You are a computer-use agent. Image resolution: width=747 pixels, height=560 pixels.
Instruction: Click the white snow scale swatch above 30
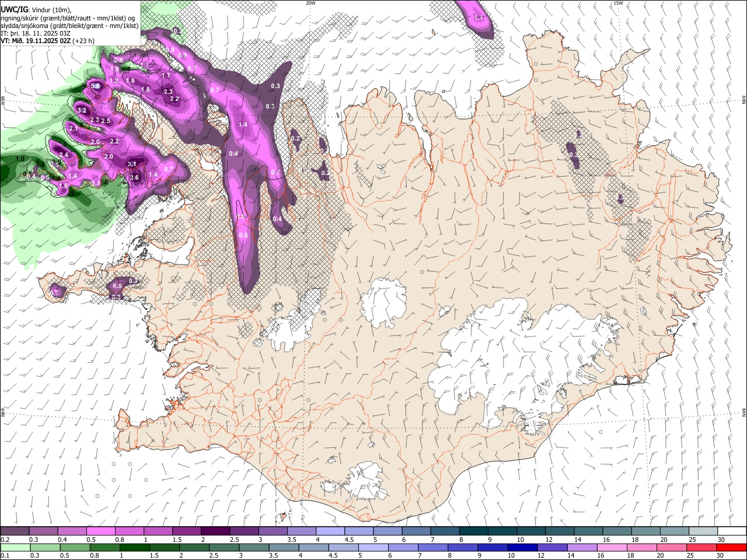click(x=731, y=531)
